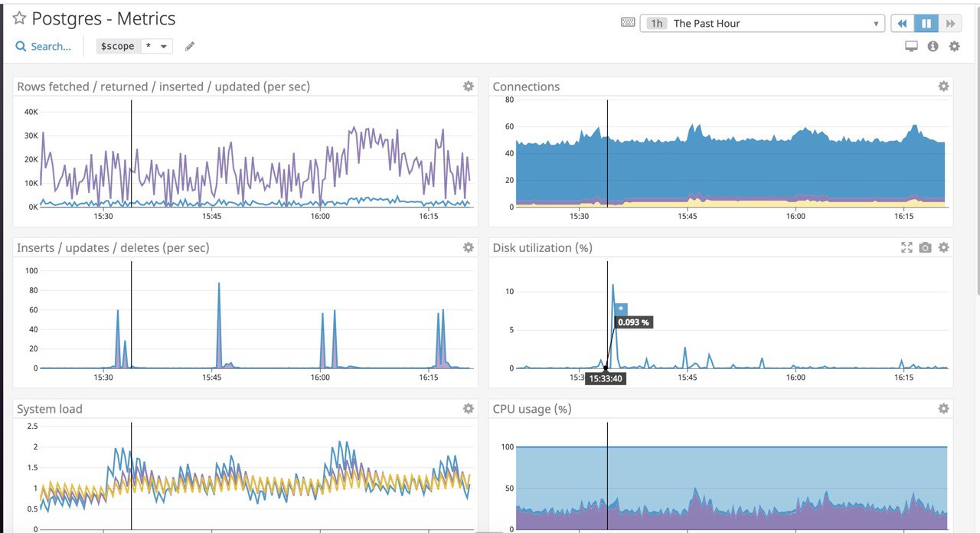Click the Connections graph title
980x533 pixels.
526,87
